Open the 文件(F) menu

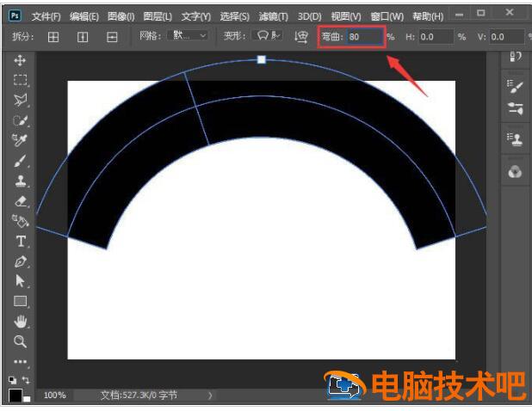pos(46,16)
